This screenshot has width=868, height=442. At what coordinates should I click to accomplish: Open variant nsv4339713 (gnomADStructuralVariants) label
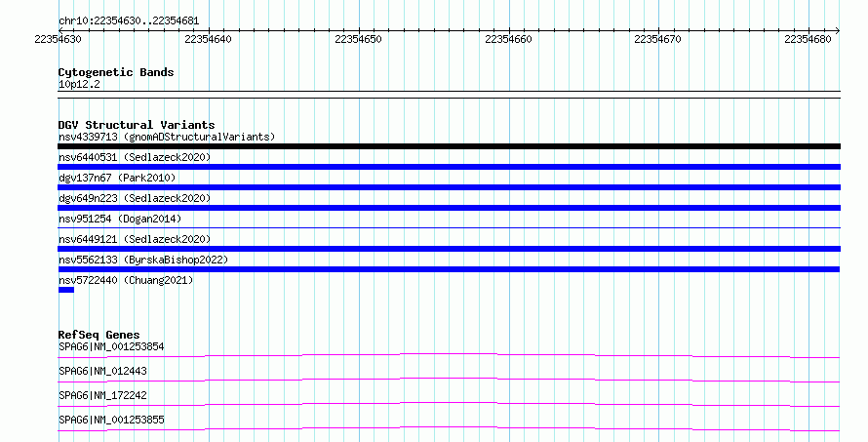[x=167, y=137]
